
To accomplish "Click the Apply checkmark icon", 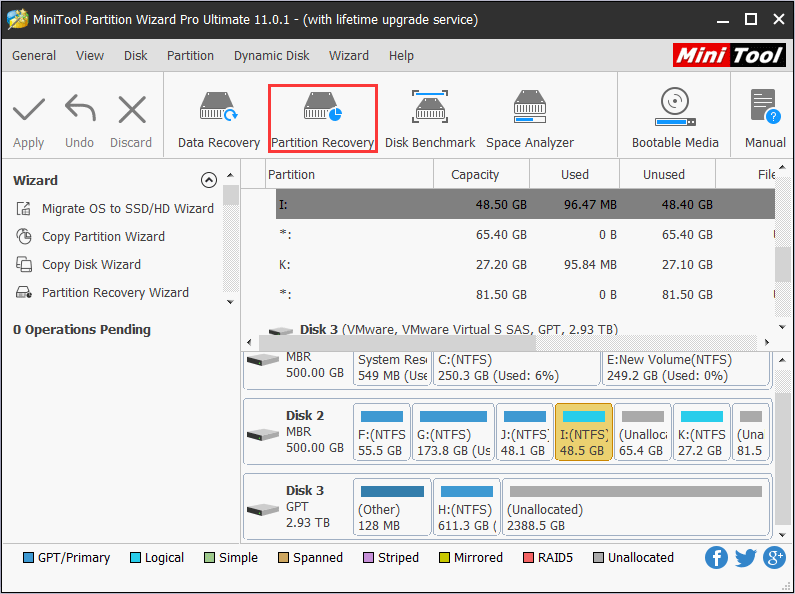I will point(29,110).
